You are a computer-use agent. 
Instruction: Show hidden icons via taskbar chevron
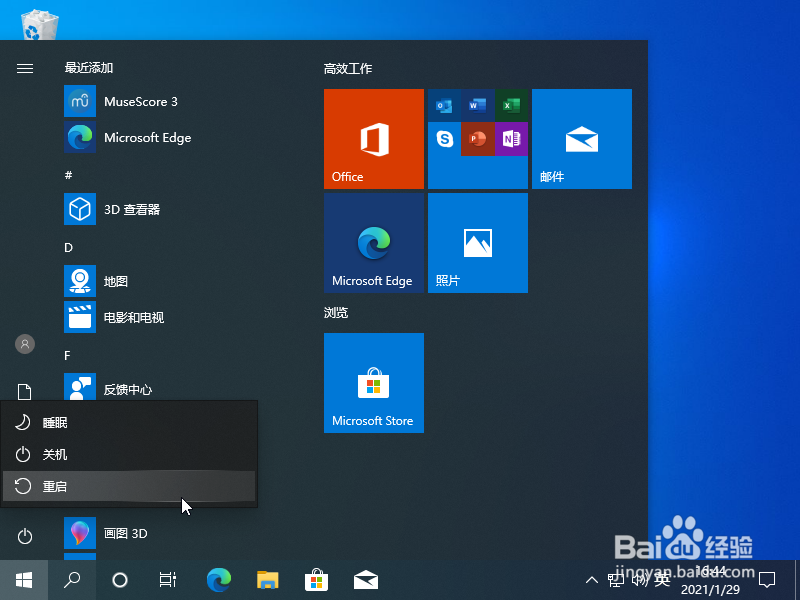click(591, 579)
